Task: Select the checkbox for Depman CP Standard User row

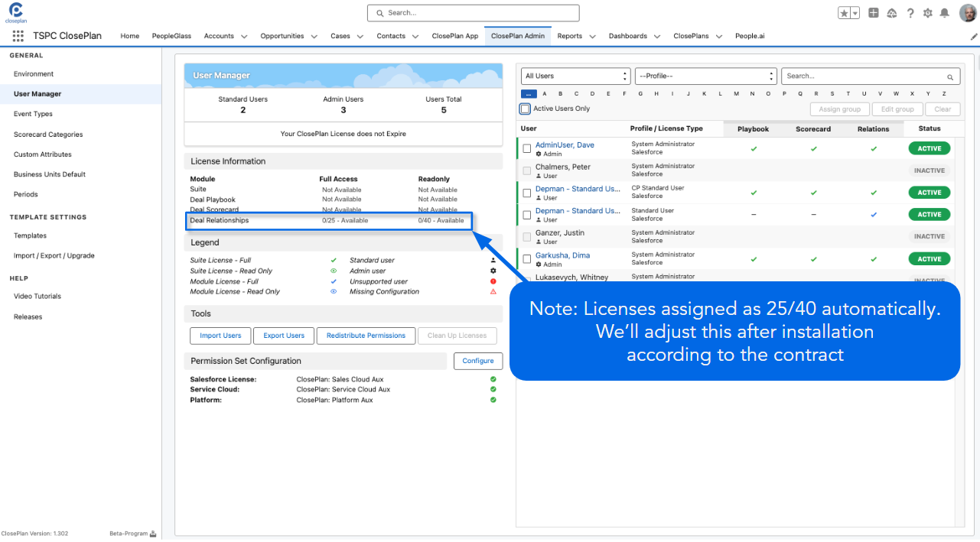Action: (x=526, y=193)
